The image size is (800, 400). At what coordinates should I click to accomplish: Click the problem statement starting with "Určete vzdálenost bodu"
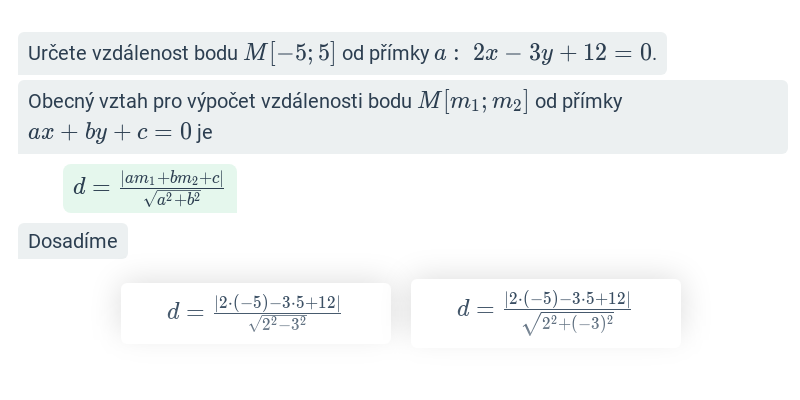(342, 53)
